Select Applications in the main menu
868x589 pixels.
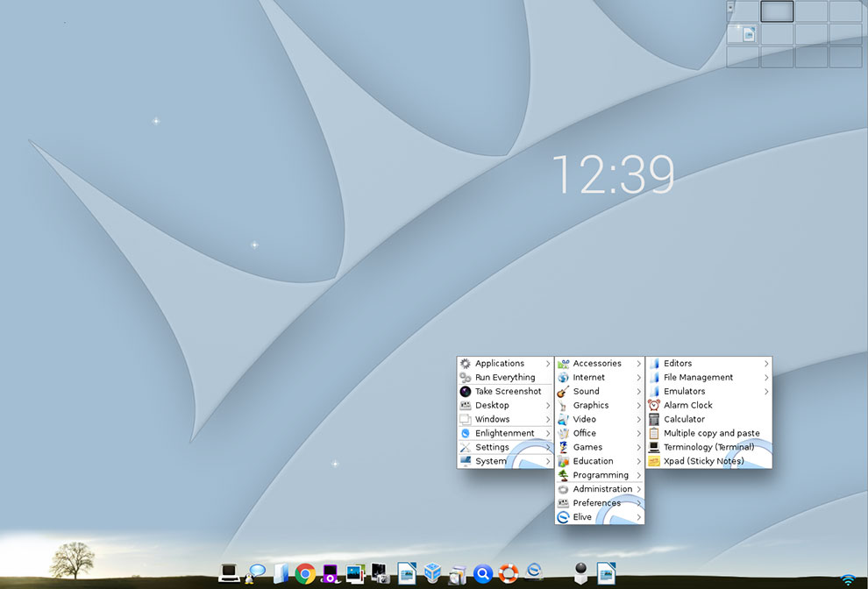505,364
